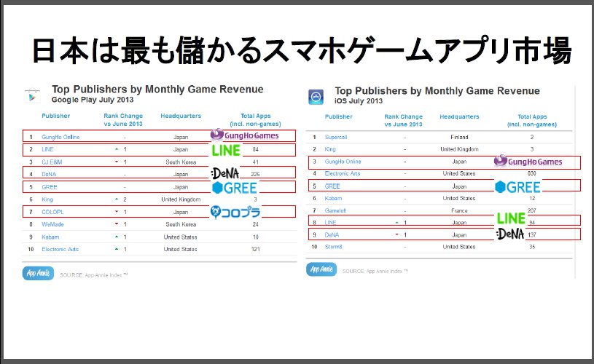Click the 'Google Play July 2013' subtitle

click(x=93, y=100)
